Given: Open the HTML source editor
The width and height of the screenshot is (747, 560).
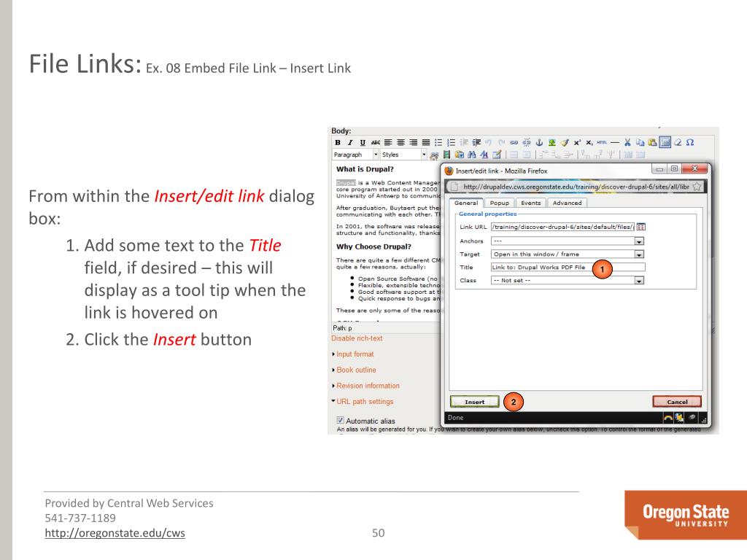Looking at the screenshot, I should click(x=602, y=142).
